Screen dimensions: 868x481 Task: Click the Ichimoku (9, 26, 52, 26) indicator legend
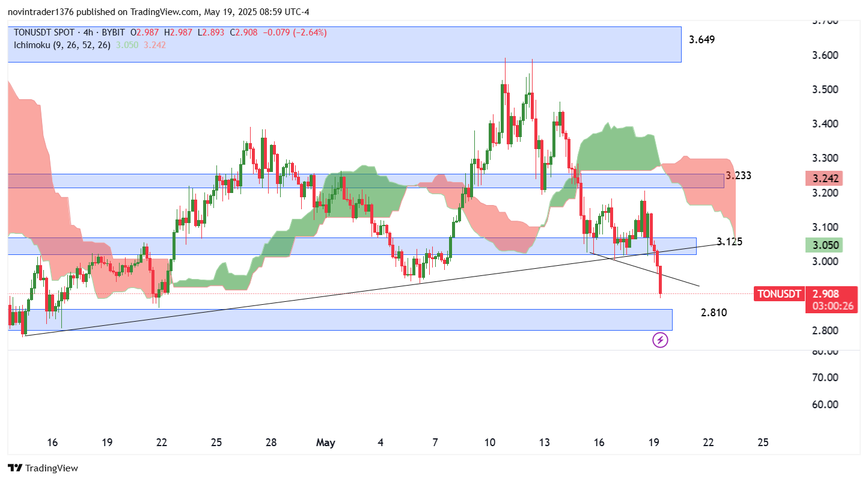click(62, 44)
